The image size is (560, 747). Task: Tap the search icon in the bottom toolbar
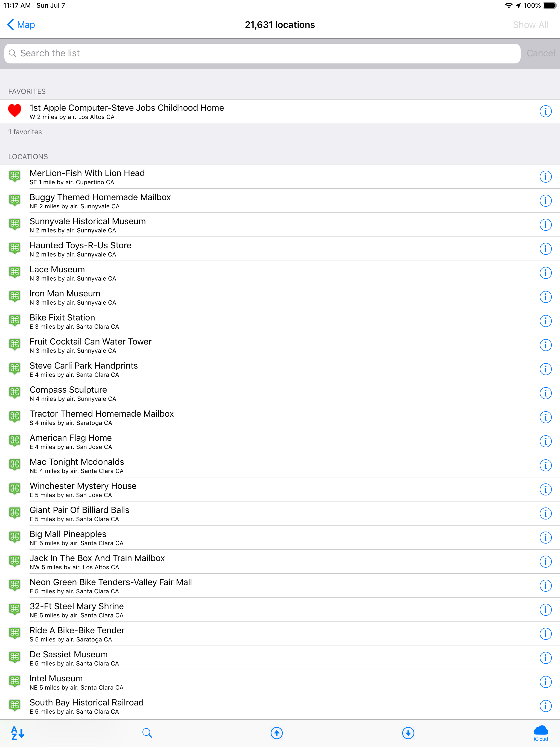click(147, 733)
